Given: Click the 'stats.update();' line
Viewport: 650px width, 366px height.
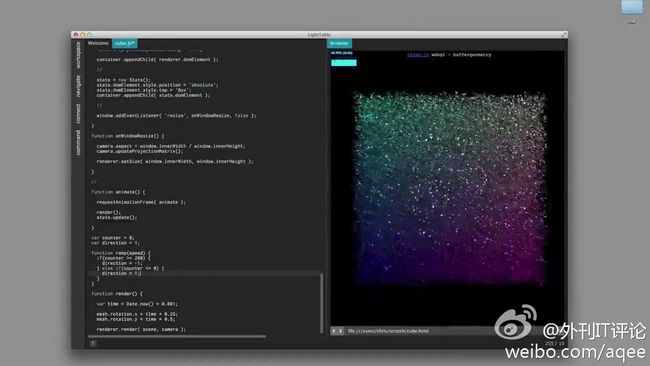Looking at the screenshot, I should (116, 217).
